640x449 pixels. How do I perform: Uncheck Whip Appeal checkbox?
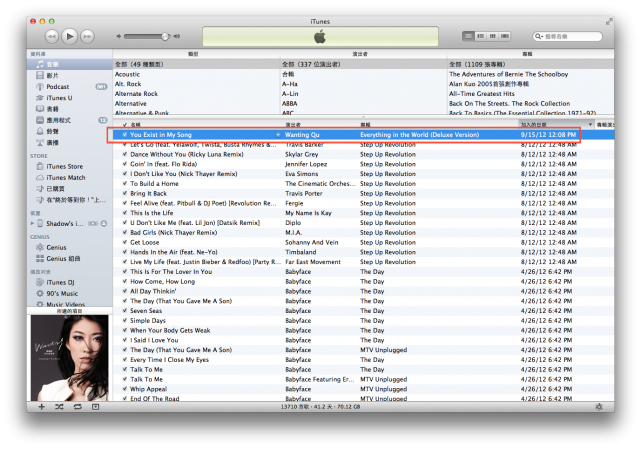(x=125, y=389)
